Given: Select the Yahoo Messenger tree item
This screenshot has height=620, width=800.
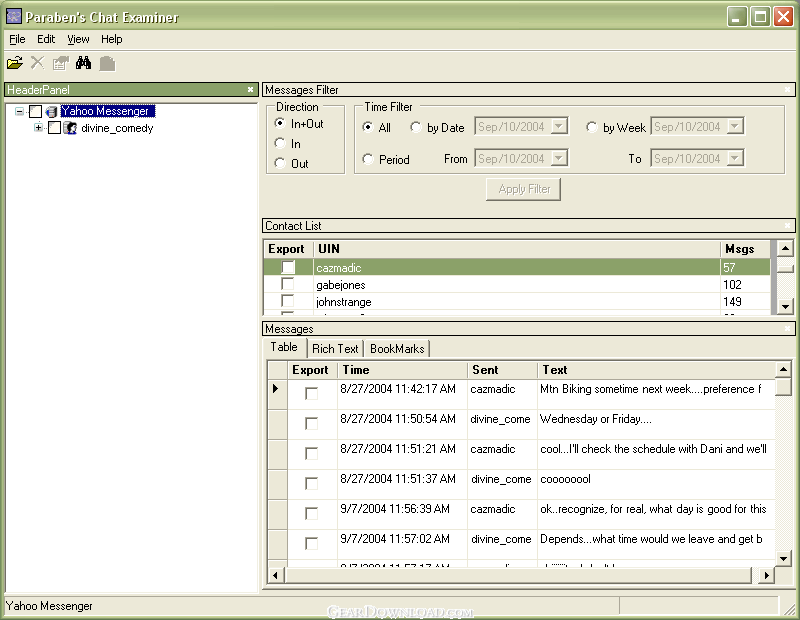Looking at the screenshot, I should pos(107,111).
